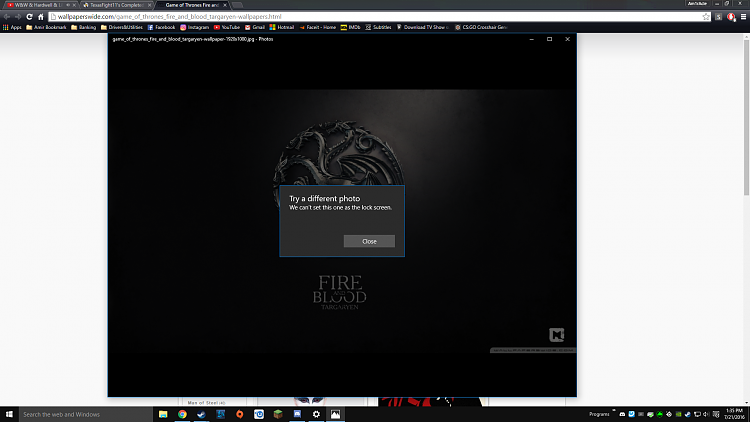This screenshot has width=750, height=422.
Task: Open the Steam tray icon
Action: pos(687,414)
